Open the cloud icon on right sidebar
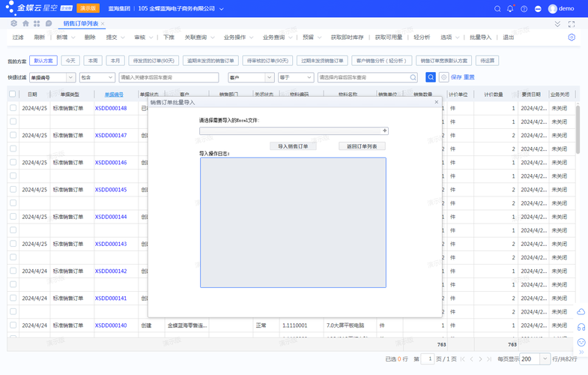The width and height of the screenshot is (588, 375). (581, 311)
